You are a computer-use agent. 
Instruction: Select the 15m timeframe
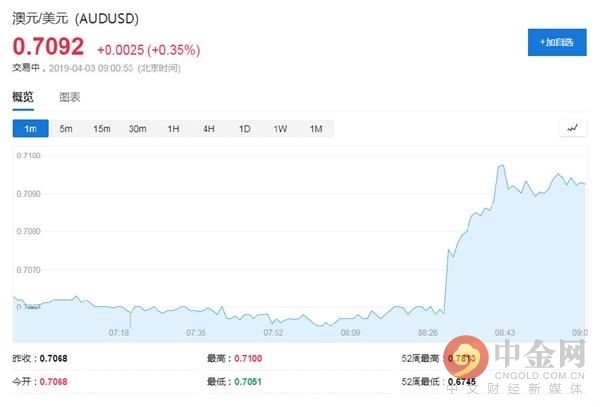[101, 128]
